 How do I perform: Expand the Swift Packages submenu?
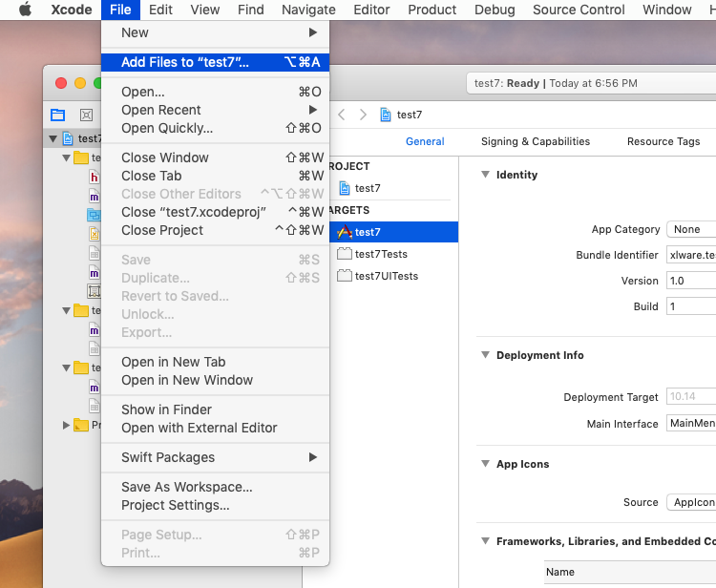pyautogui.click(x=215, y=457)
